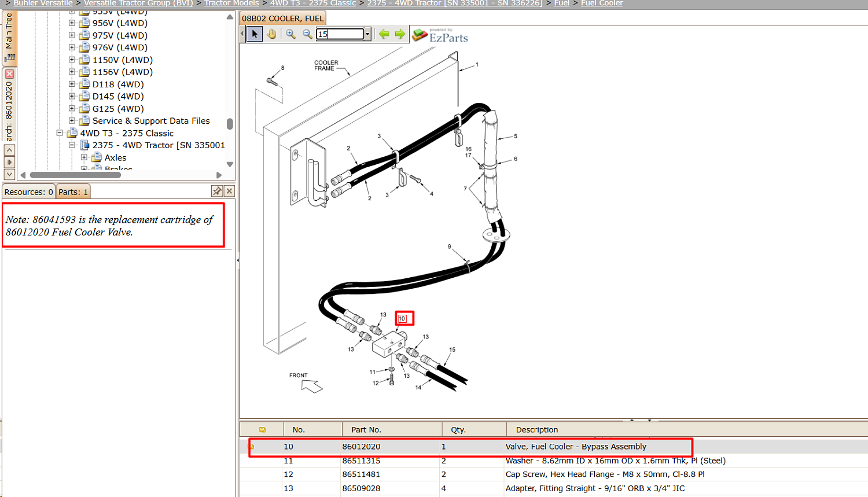Screen dimensions: 868x497
Task: Expand the 1150V (L4WD) tree node
Action: 72,60
